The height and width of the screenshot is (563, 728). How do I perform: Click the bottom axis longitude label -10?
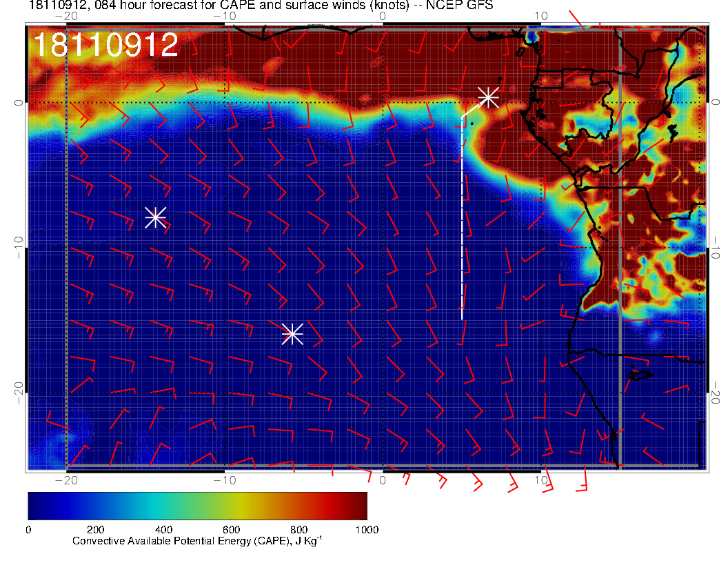tap(224, 480)
